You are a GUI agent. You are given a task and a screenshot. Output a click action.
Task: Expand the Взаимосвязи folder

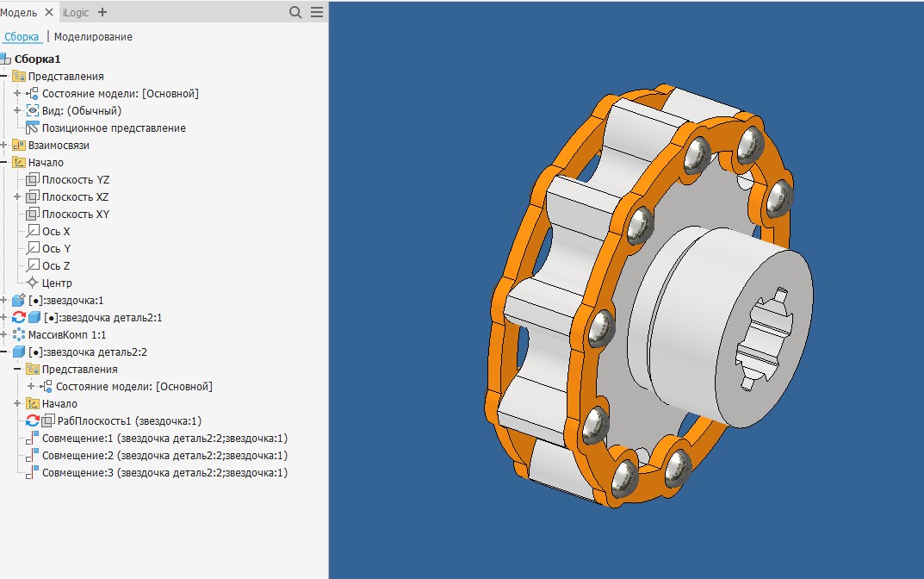click(4, 146)
